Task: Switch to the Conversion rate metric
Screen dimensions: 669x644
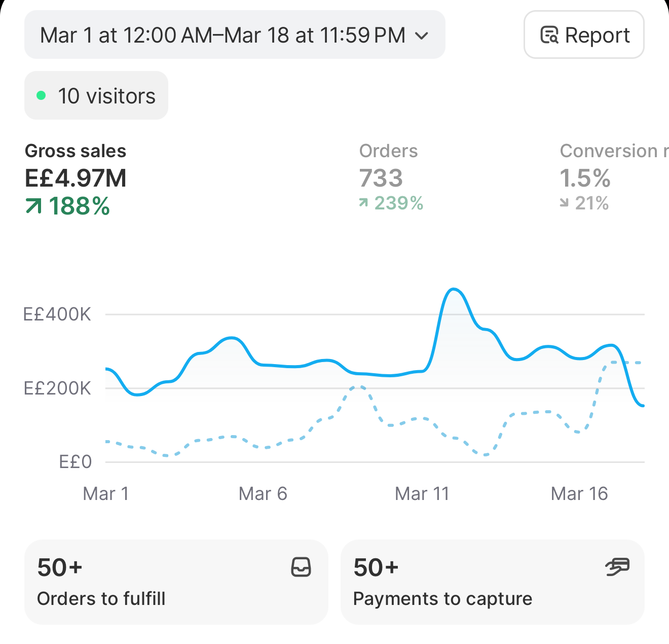Action: [614, 177]
